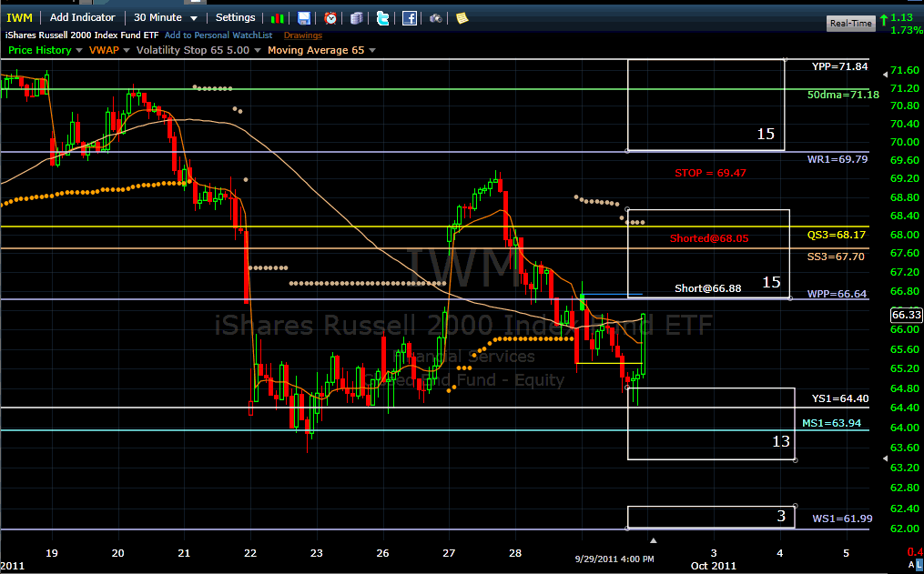
Task: Click the VWAP indicator label
Action: [104, 51]
